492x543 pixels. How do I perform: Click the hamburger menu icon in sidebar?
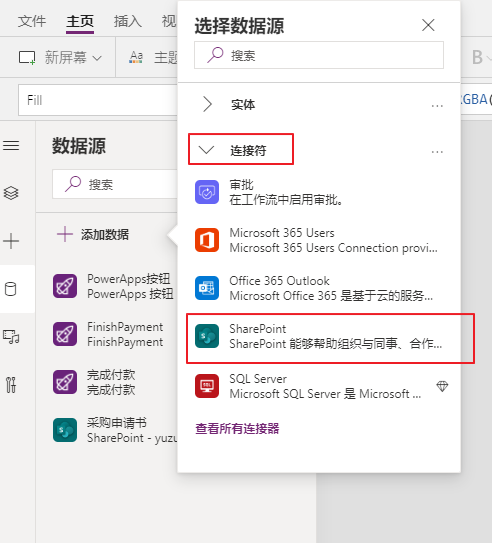(x=11, y=145)
